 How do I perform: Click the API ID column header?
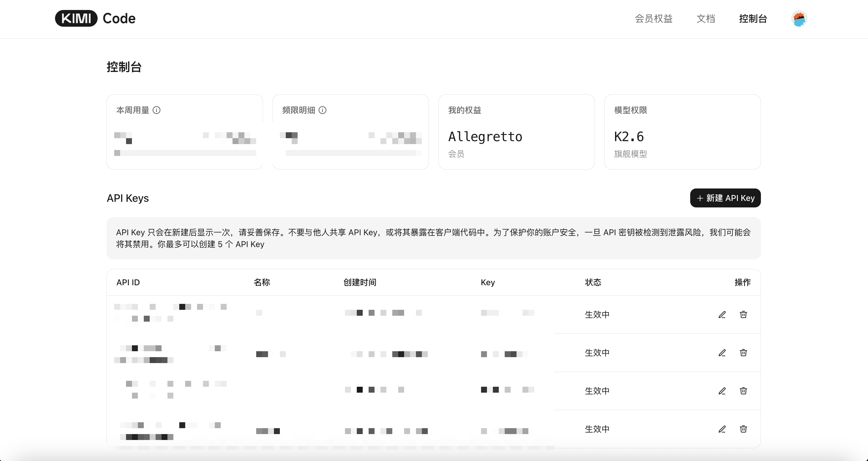pyautogui.click(x=128, y=282)
